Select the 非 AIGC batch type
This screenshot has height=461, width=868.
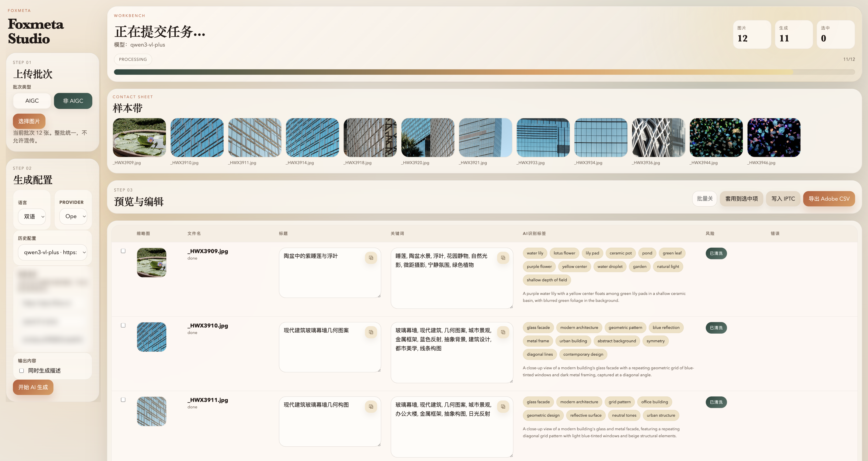pos(73,101)
